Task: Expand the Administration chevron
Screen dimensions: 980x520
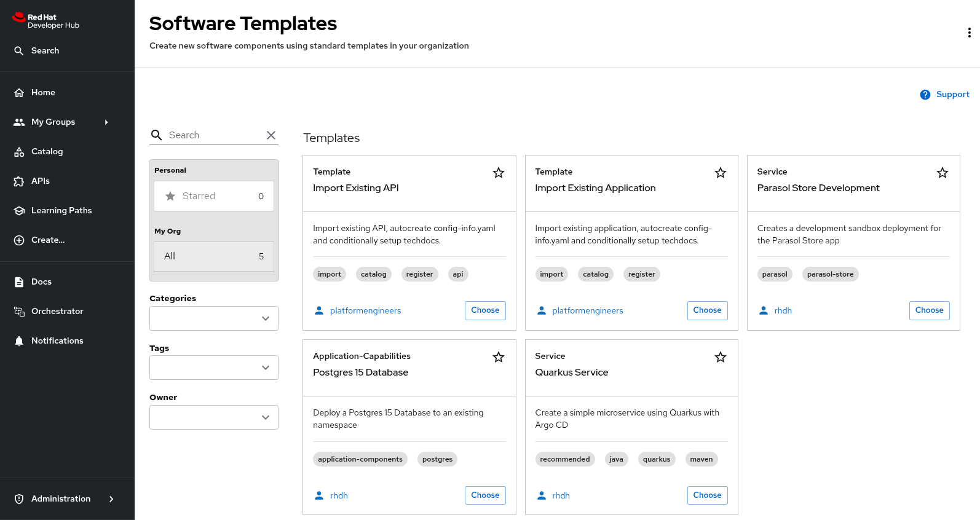Action: pos(111,499)
